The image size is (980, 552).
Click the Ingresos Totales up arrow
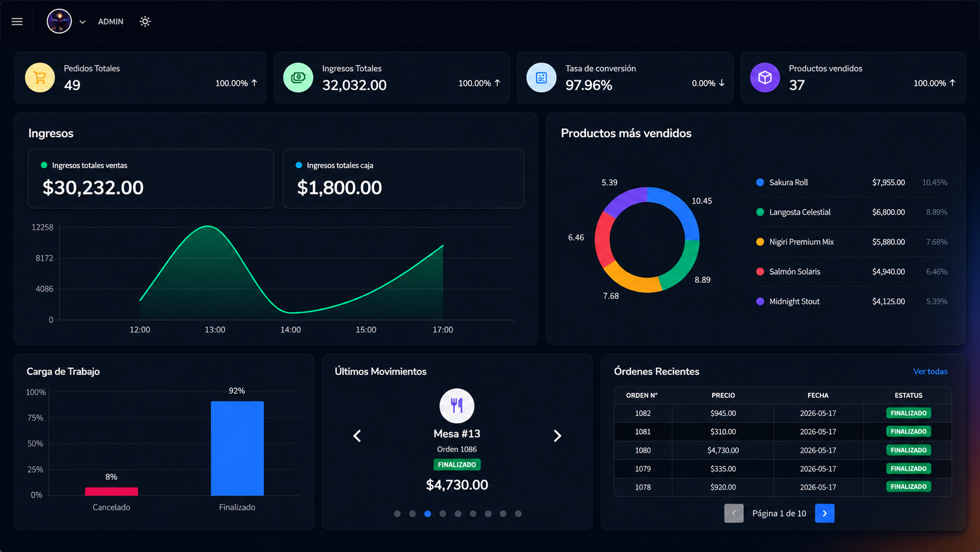(498, 83)
